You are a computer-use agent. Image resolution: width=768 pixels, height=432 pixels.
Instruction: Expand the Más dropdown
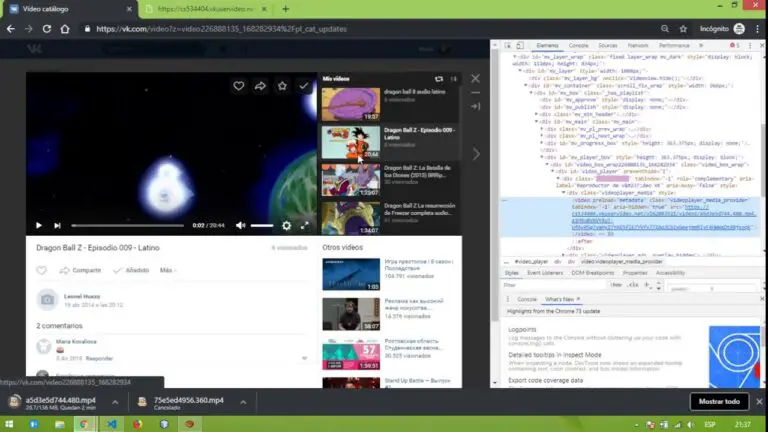[x=168, y=270]
